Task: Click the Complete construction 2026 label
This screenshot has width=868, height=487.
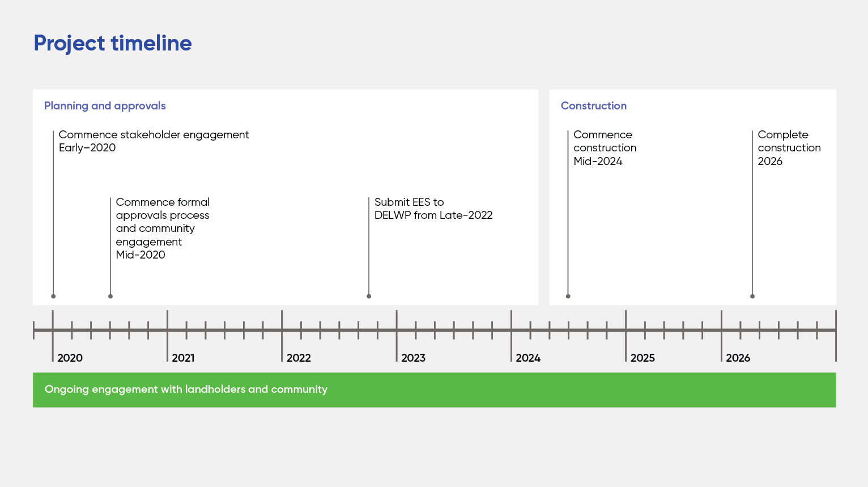Action: point(789,147)
